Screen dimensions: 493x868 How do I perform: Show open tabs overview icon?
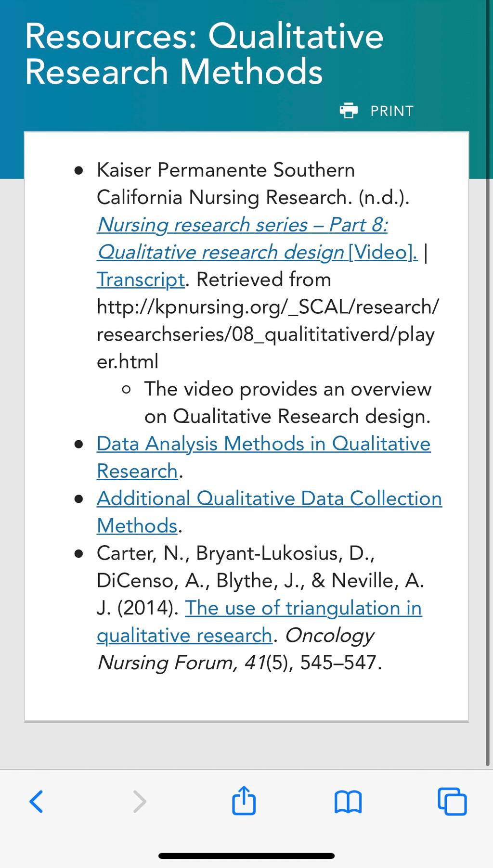(452, 802)
